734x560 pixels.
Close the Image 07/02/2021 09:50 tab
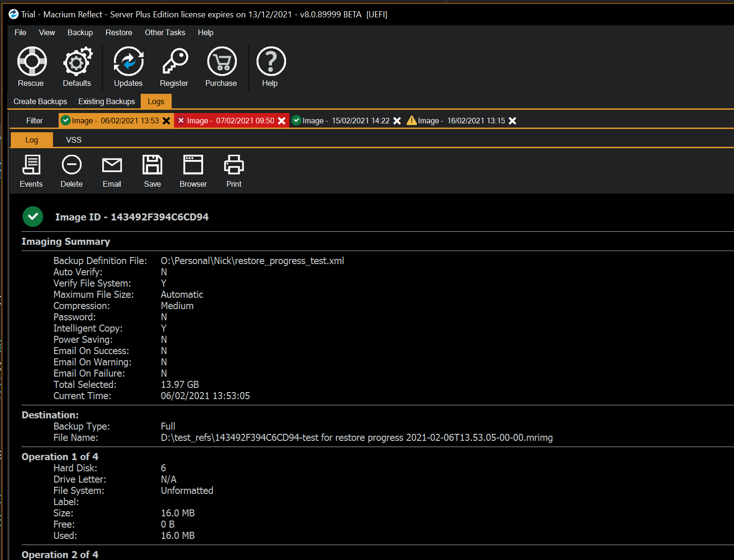pos(282,121)
